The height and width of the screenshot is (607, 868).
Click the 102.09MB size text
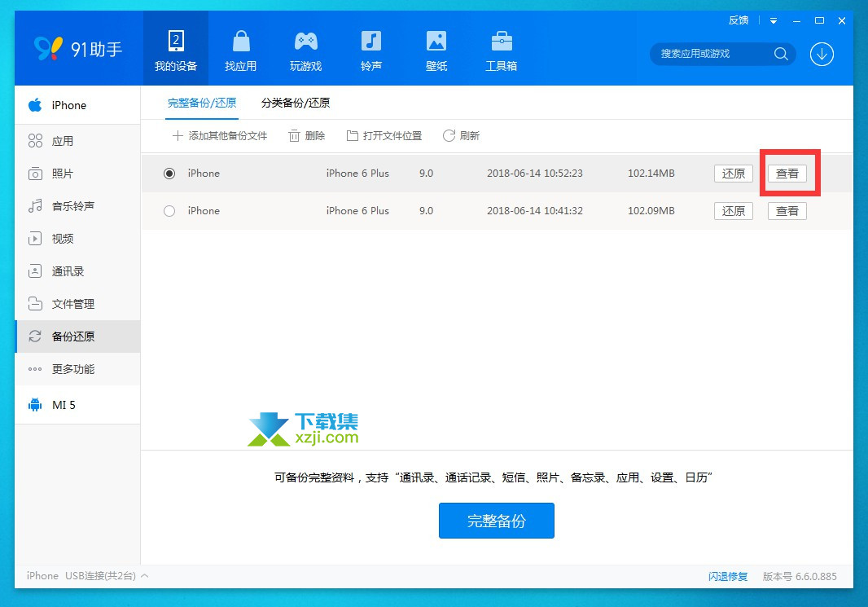pyautogui.click(x=651, y=211)
